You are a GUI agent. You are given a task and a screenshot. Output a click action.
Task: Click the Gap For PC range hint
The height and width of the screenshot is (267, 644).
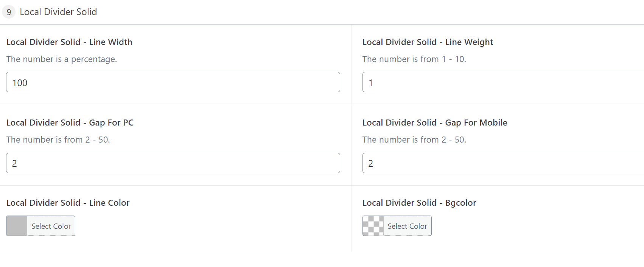(58, 140)
